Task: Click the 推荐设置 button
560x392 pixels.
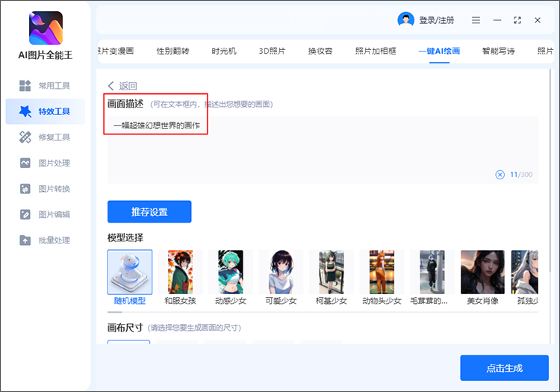Action: [x=149, y=212]
